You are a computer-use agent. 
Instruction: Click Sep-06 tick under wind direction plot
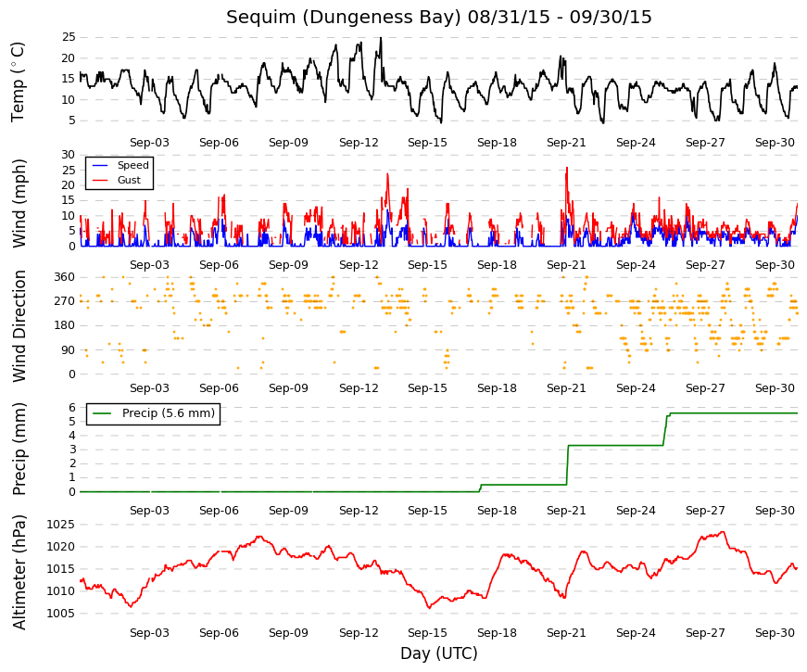click(x=219, y=388)
